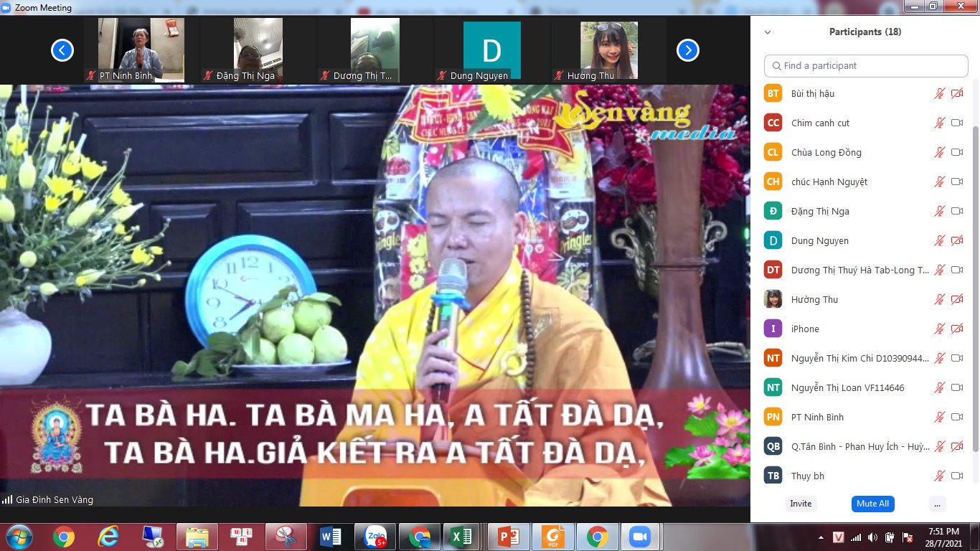Collapse the Participants panel with the chevron
The height and width of the screenshot is (551, 980).
click(768, 32)
